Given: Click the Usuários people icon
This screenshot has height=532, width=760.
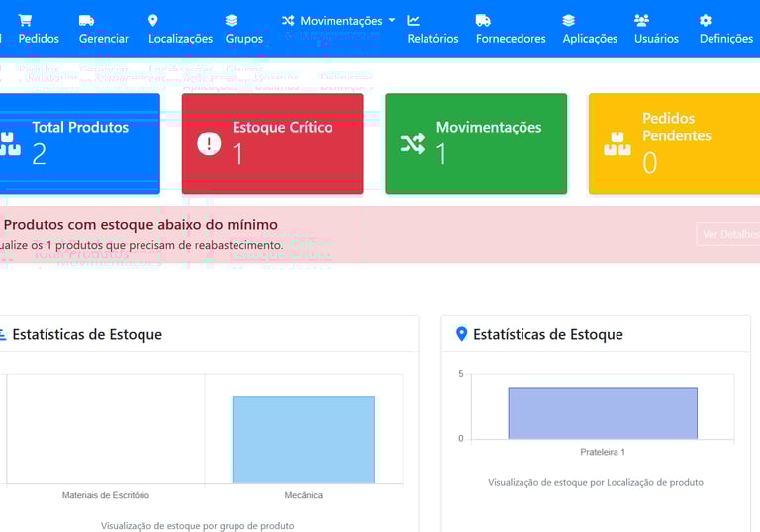Looking at the screenshot, I should point(641,20).
